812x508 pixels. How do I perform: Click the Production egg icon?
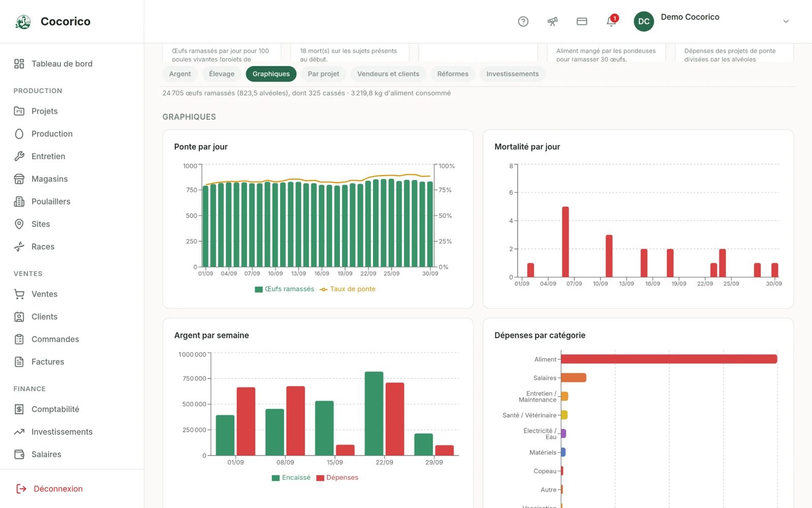19,134
